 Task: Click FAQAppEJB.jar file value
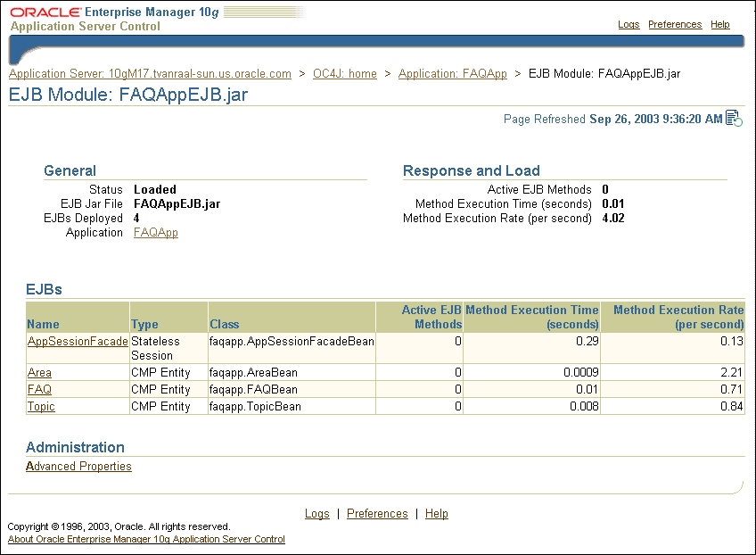pos(177,203)
